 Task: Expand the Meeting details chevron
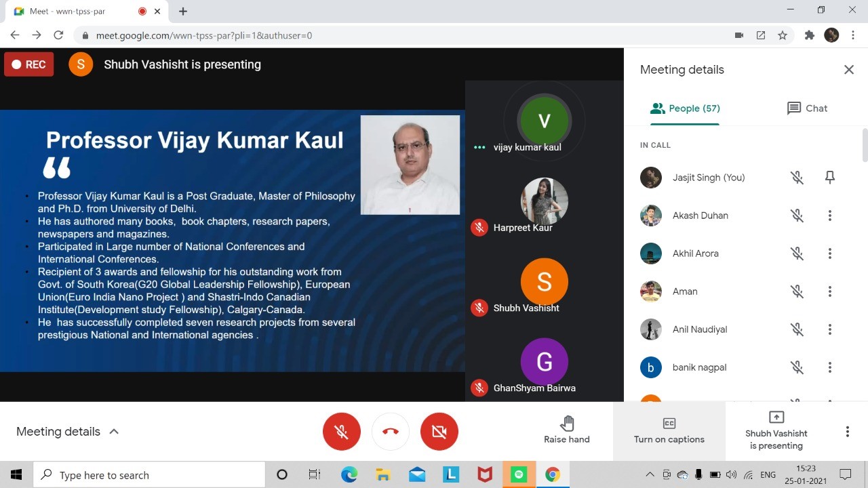pyautogui.click(x=114, y=432)
